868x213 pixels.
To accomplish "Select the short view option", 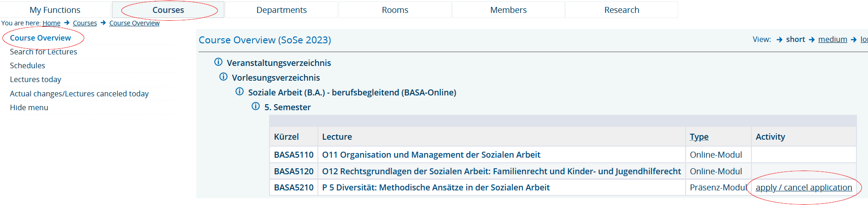I will click(795, 39).
